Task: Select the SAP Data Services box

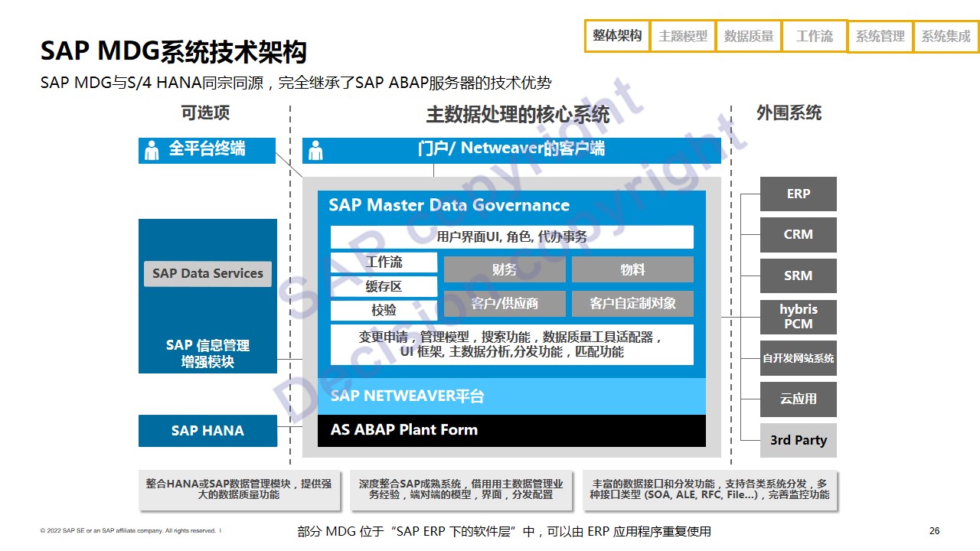Action: (x=207, y=274)
